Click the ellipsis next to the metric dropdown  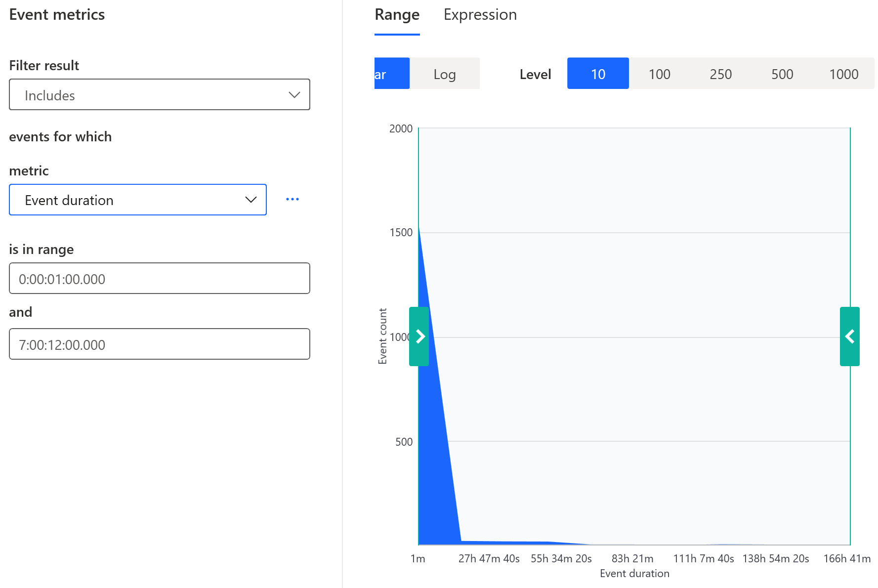pos(293,199)
